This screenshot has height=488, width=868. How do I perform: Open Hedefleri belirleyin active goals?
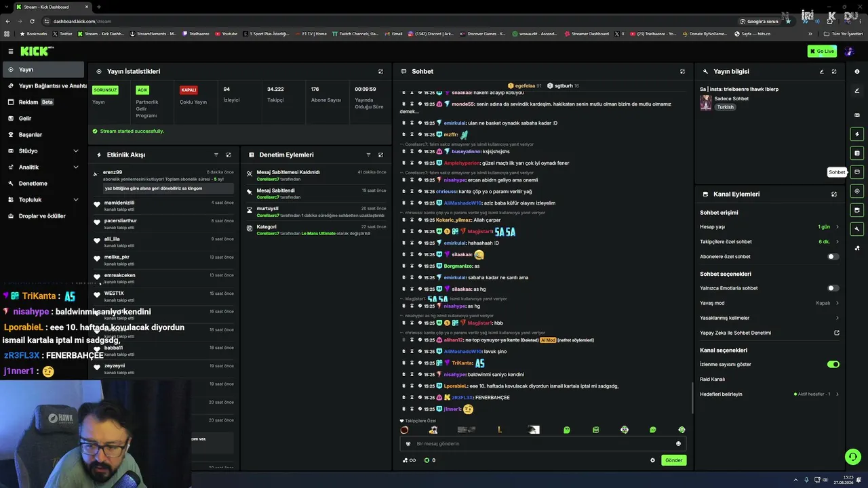coord(770,394)
